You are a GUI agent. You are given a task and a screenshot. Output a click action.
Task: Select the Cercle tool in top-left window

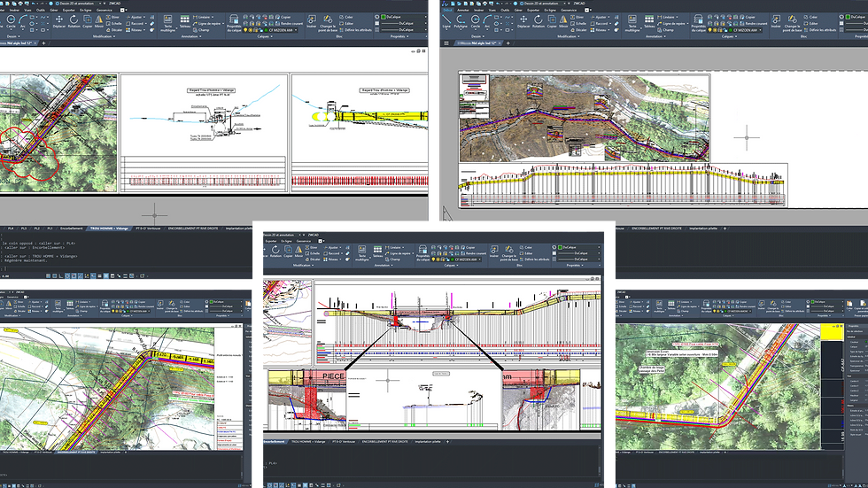click(x=11, y=21)
